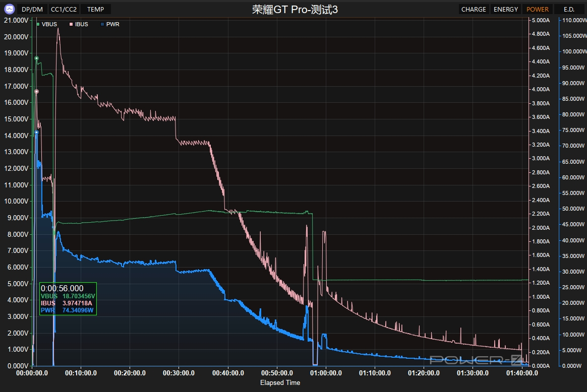This screenshot has width=587, height=392.
Task: Click the 00:30:00.0 time axis label
Action: point(179,373)
